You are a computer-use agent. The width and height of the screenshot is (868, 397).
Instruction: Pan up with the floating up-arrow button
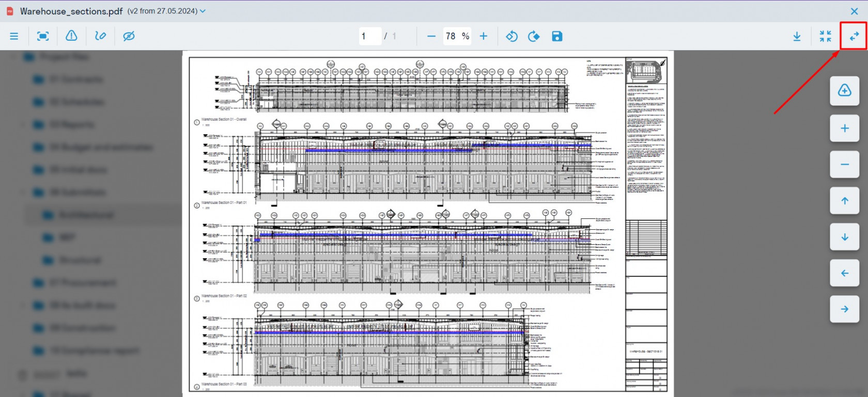click(x=845, y=201)
